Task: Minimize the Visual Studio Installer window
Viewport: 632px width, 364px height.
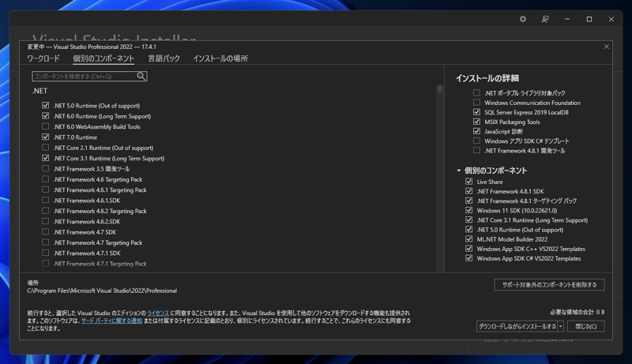Action: click(x=567, y=19)
